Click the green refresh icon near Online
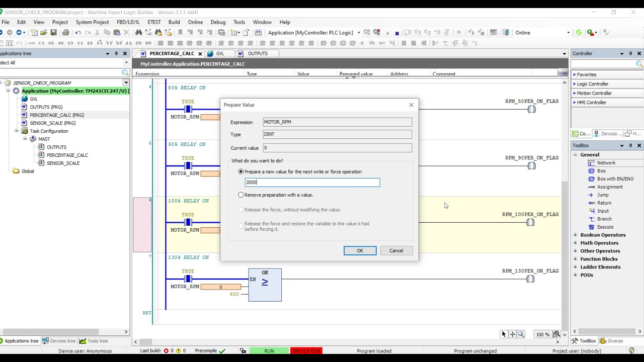The image size is (644, 362). click(x=579, y=33)
